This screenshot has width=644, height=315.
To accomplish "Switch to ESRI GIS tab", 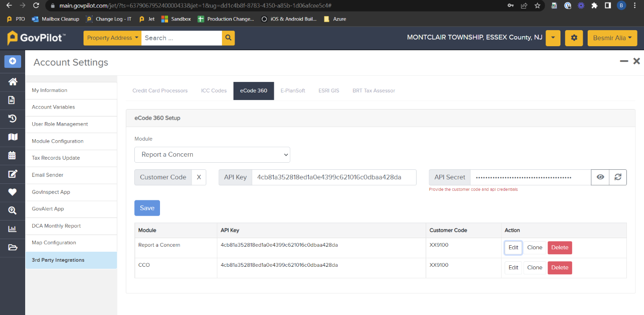I will tap(329, 91).
